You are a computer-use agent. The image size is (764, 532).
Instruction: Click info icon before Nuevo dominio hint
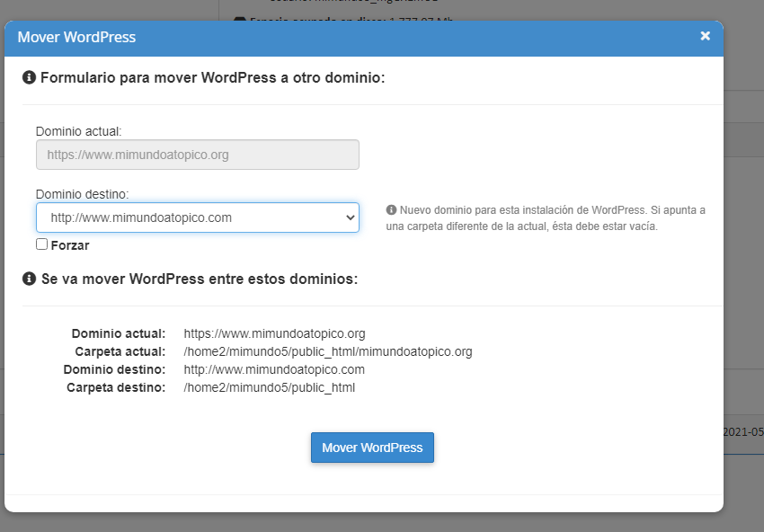point(391,210)
